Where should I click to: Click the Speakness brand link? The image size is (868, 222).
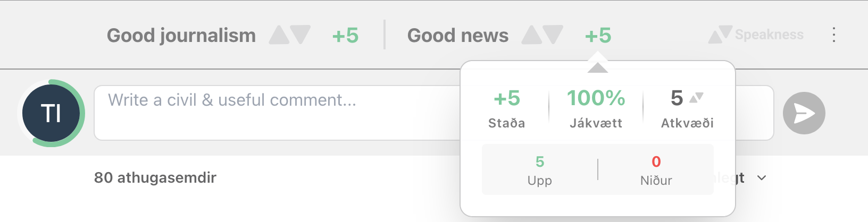point(769,35)
